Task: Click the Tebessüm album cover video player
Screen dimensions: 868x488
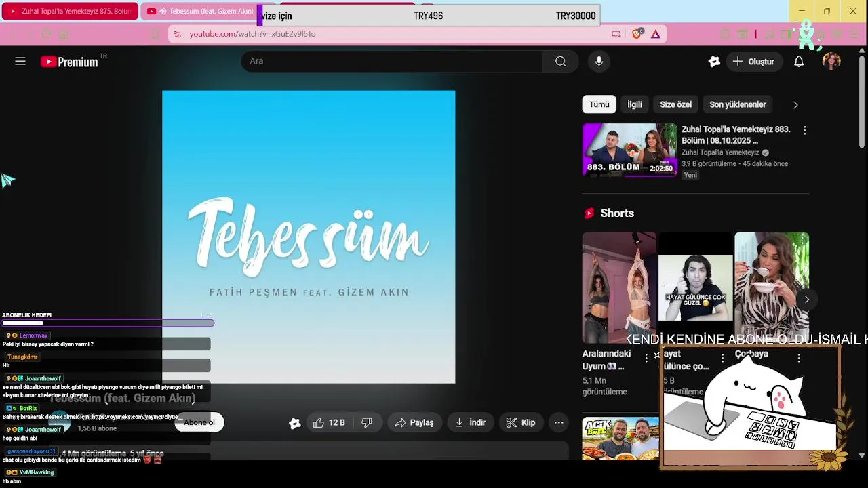Action: pyautogui.click(x=309, y=237)
